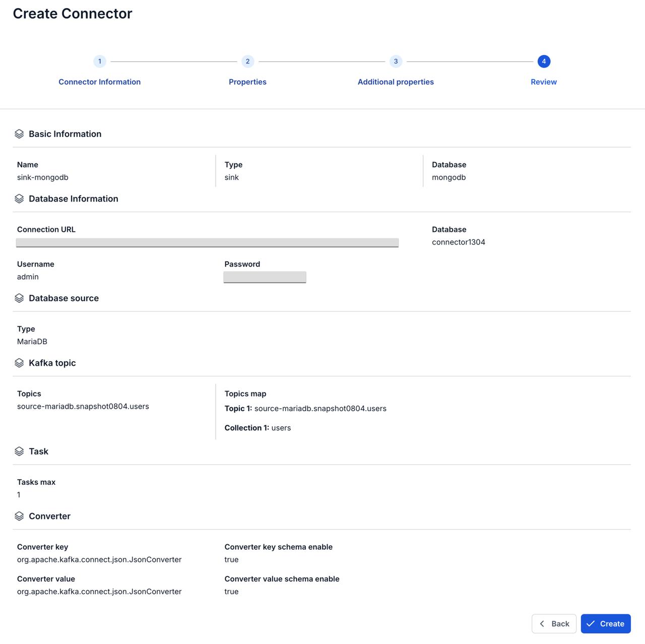Click the Database value mongodb
The image size is (645, 644).
tap(449, 177)
